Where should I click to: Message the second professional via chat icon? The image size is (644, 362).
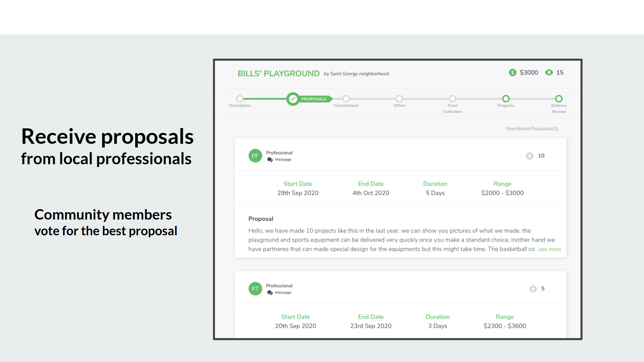(270, 293)
